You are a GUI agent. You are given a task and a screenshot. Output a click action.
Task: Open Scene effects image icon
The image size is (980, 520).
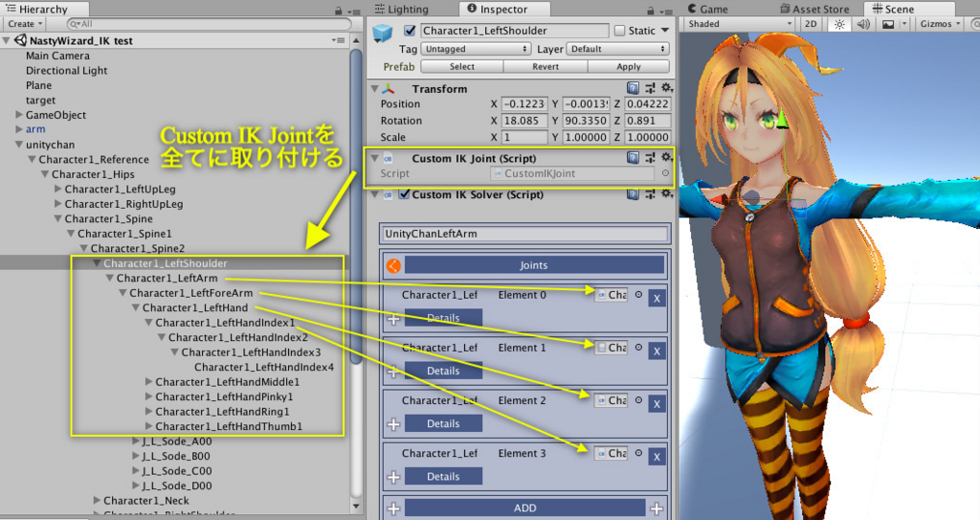[887, 24]
